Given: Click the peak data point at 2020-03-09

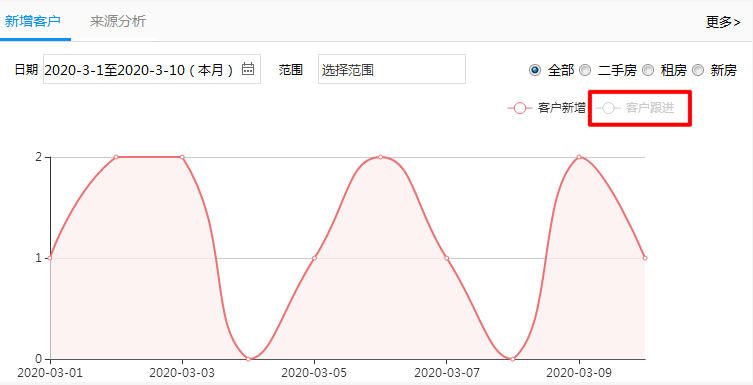Looking at the screenshot, I should pos(579,157).
